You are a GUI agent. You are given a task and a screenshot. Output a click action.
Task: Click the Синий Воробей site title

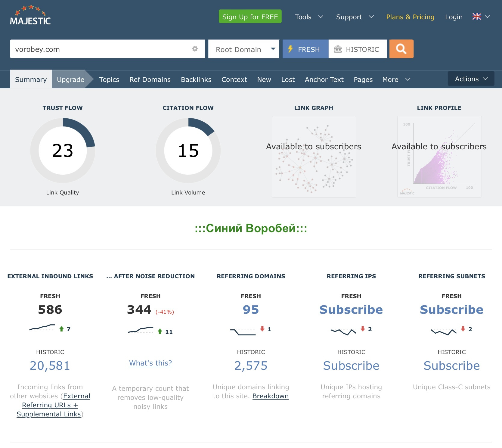click(251, 228)
